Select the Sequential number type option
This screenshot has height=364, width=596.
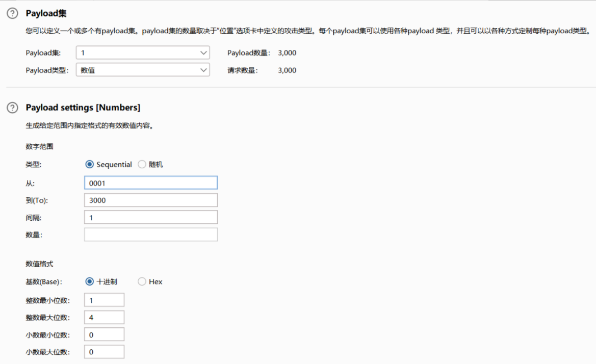tap(90, 164)
